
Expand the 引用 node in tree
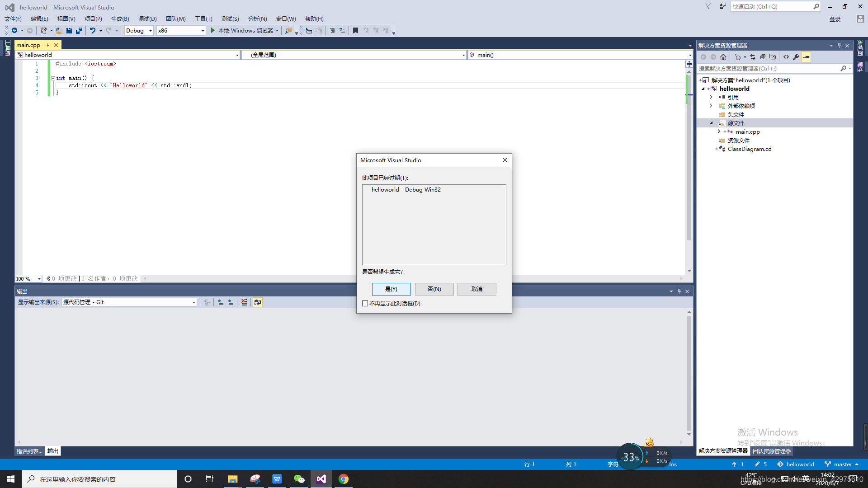point(711,97)
